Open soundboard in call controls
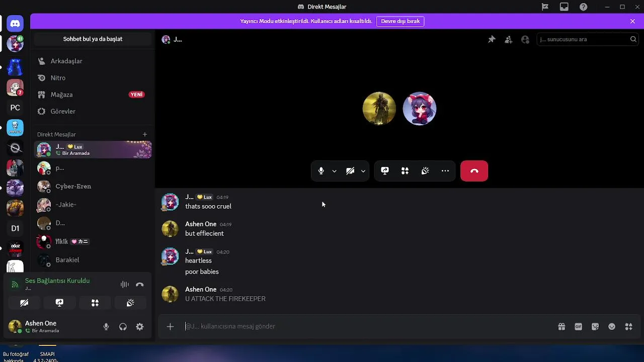This screenshot has height=362, width=644. click(425, 171)
